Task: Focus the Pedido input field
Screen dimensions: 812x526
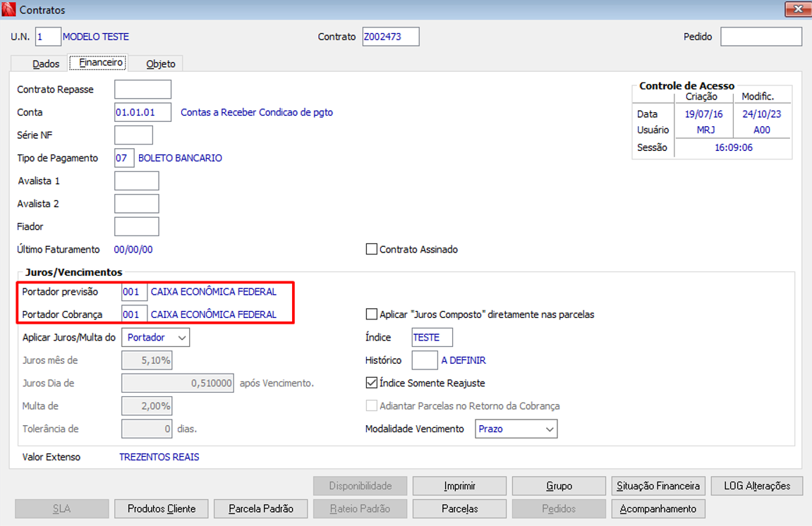Action: click(x=761, y=37)
